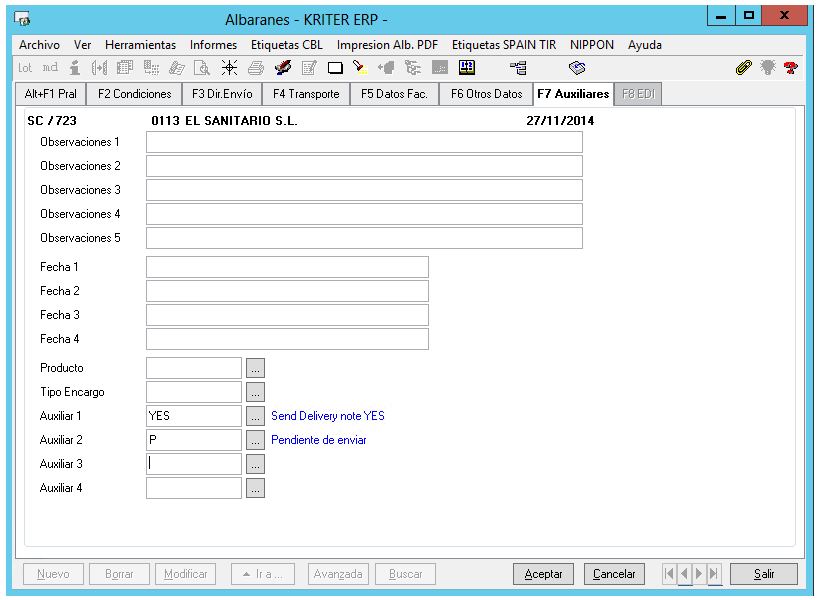Click the gray stacked documents toolbar icon
Image resolution: width=818 pixels, height=600 pixels.
tap(125, 68)
